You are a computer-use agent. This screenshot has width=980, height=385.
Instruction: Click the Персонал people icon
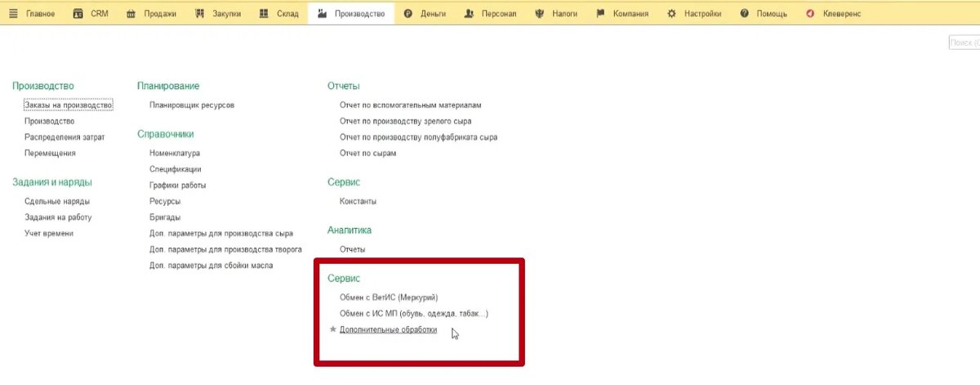(x=468, y=14)
